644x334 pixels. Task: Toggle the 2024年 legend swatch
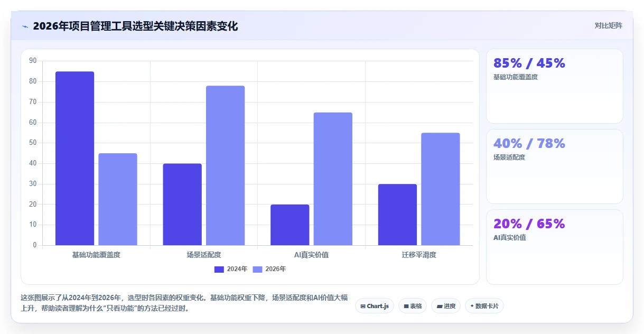pyautogui.click(x=219, y=269)
